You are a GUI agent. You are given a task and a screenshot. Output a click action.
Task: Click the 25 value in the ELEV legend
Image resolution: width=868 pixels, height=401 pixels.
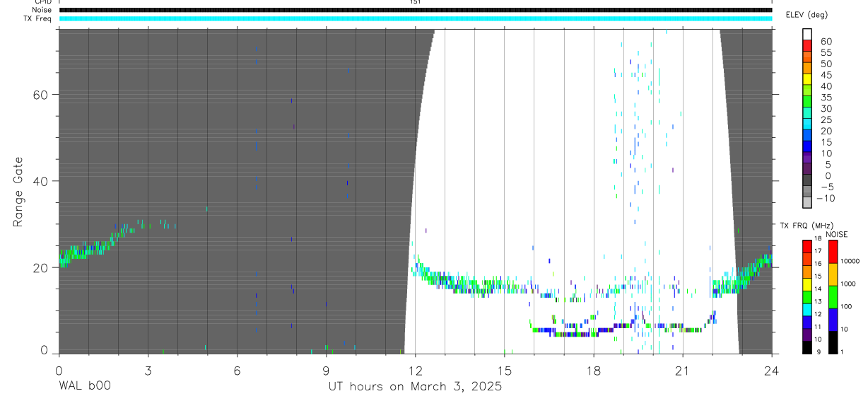tap(825, 120)
